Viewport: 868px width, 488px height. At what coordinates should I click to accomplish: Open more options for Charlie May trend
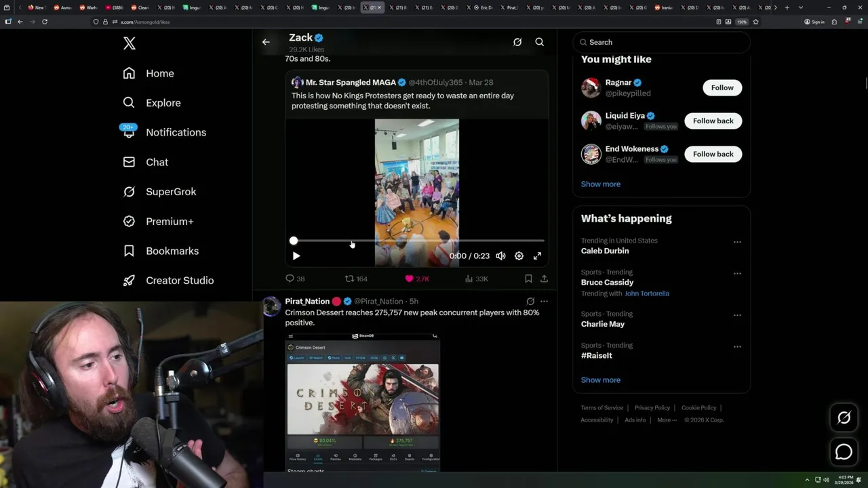(737, 315)
